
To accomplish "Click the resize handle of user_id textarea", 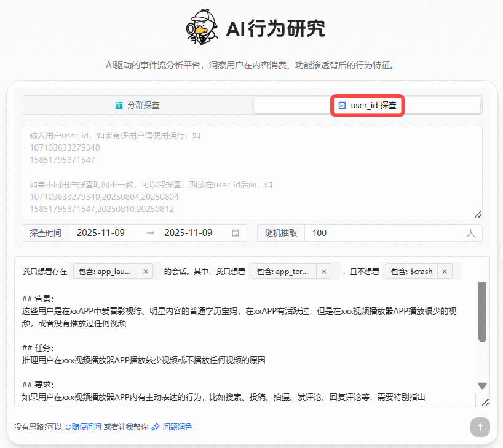I will (478, 214).
